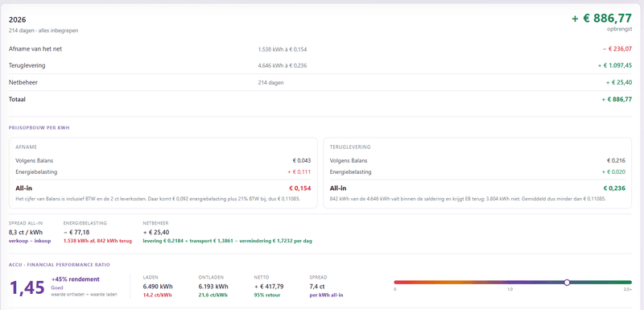
Task: Click 'Volgens Balans' in the Teruglevering card
Action: coord(349,160)
